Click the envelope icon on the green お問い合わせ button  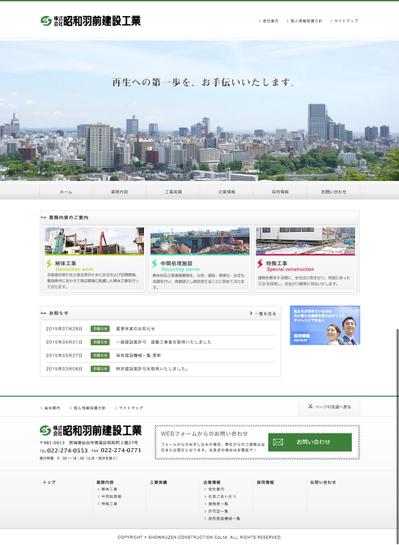[278, 442]
